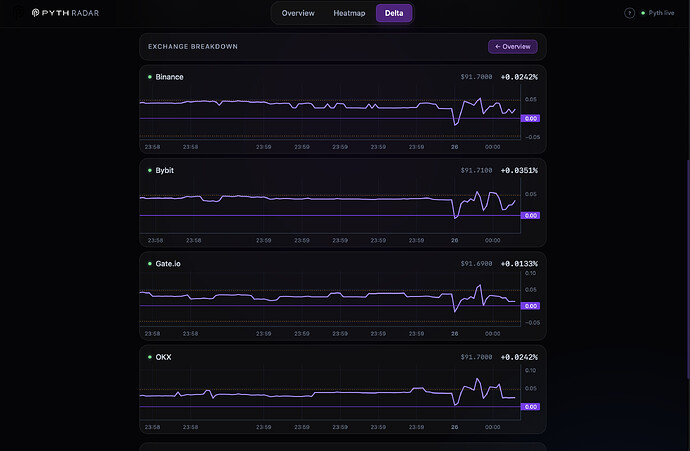
Task: Click the Exchange Breakdown heading
Action: (193, 47)
